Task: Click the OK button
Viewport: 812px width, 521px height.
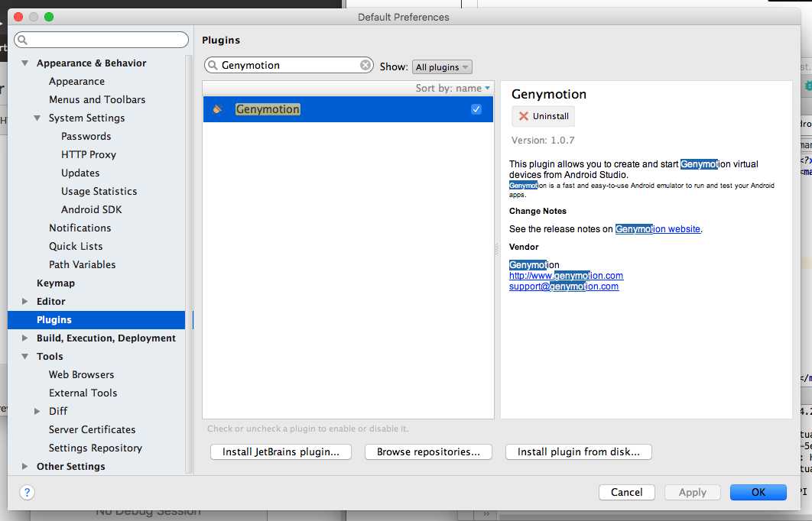Action: [x=758, y=492]
